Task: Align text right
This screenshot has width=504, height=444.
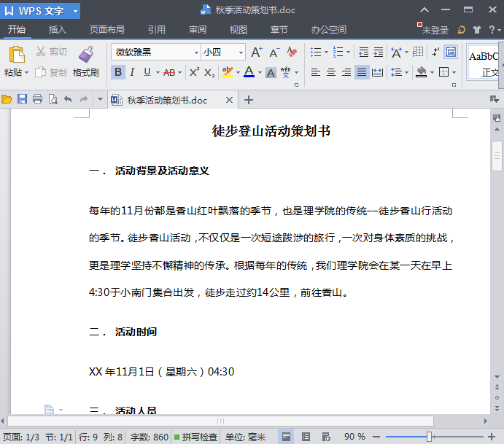Action: (x=346, y=72)
